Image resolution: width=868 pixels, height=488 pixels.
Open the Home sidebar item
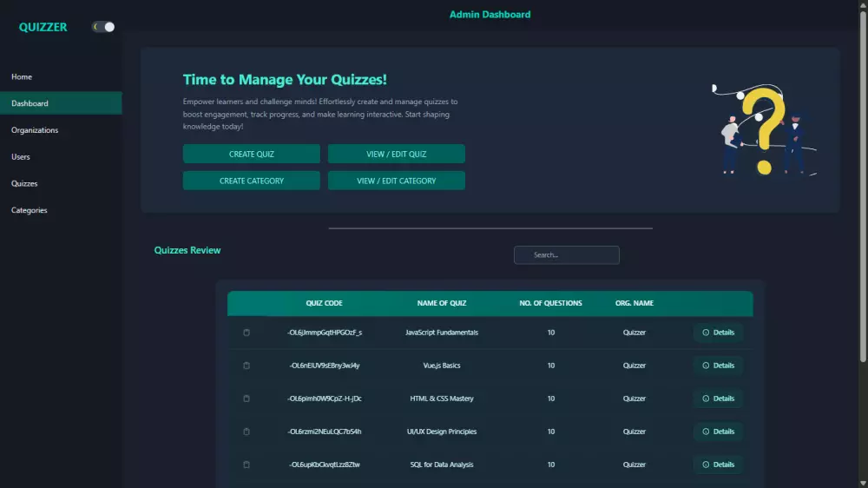(61, 76)
